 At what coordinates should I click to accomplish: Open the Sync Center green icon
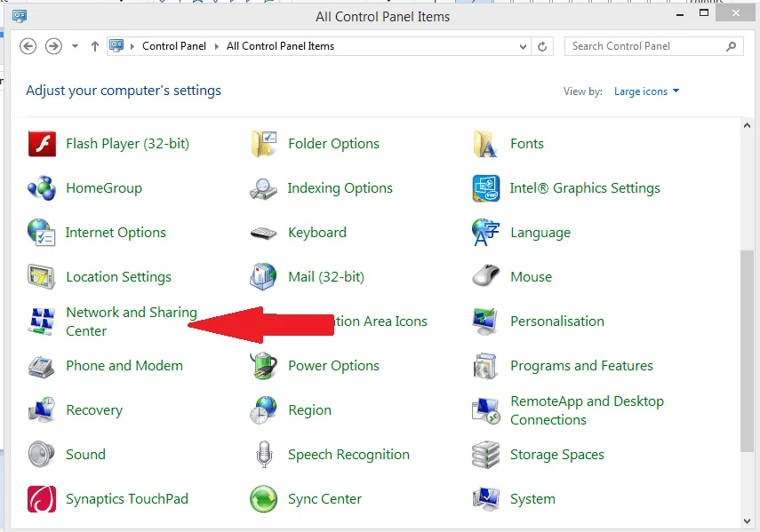(264, 499)
